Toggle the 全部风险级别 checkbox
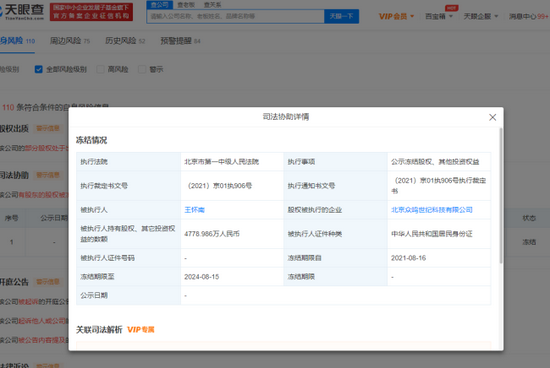 (x=39, y=69)
